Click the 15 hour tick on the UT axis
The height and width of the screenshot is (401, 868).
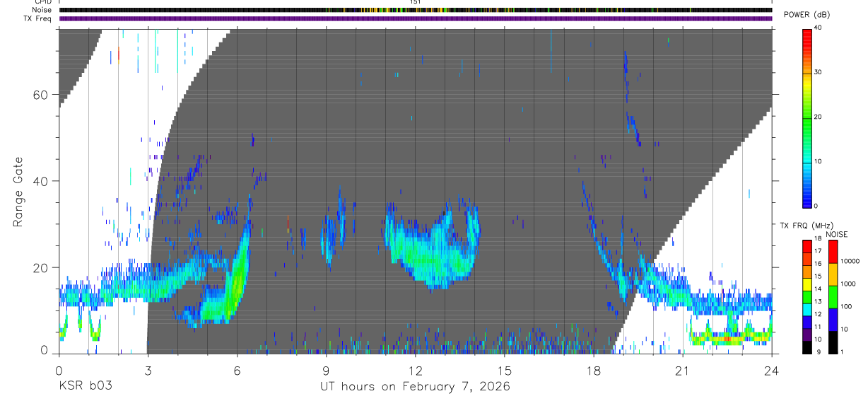(x=505, y=370)
